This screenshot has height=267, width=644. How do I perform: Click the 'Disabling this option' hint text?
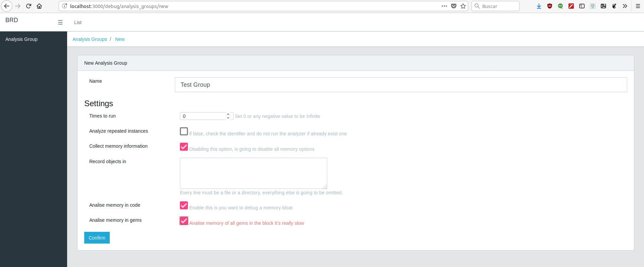pos(252,149)
